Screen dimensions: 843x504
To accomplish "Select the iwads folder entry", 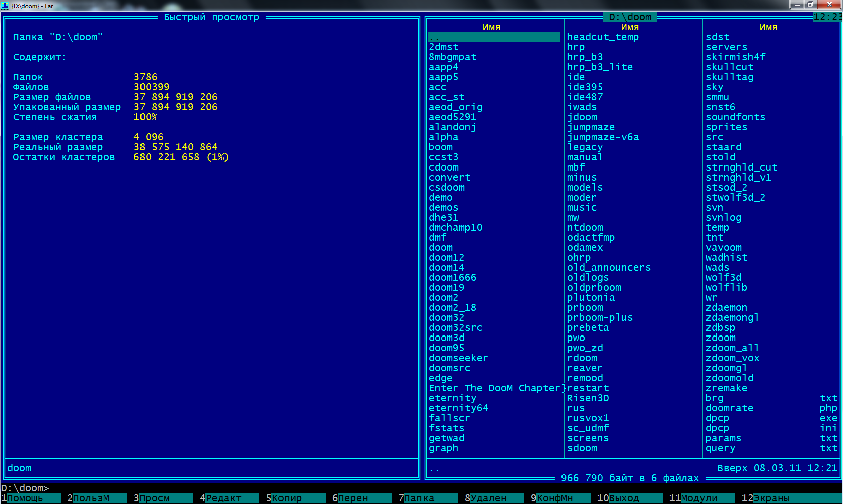I will pos(582,107).
